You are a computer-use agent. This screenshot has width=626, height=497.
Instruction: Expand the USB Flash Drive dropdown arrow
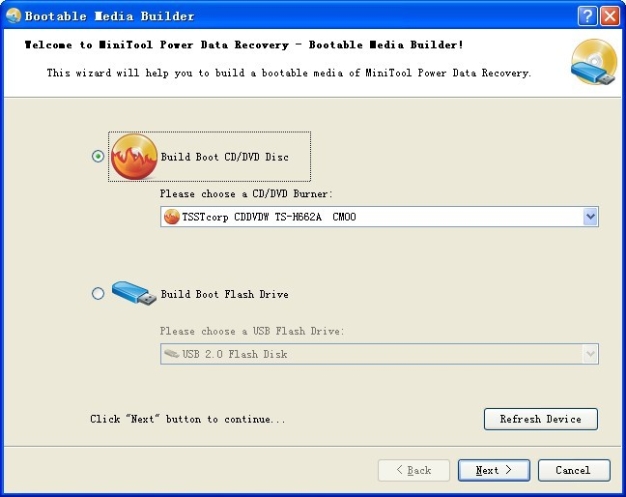point(590,354)
